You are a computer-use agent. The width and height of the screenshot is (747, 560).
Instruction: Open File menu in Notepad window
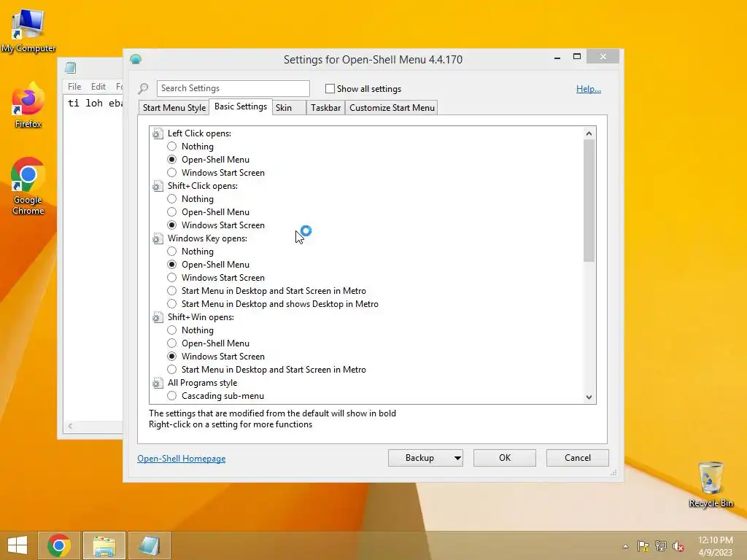coord(74,87)
